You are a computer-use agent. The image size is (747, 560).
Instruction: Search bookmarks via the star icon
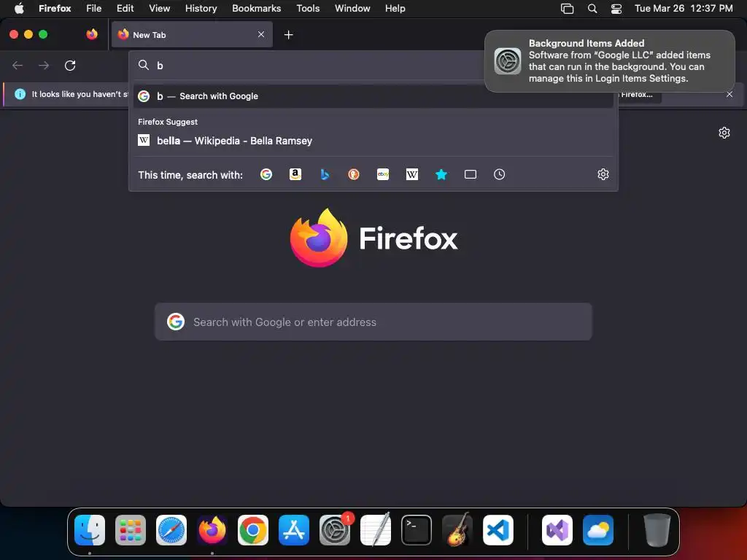coord(441,174)
